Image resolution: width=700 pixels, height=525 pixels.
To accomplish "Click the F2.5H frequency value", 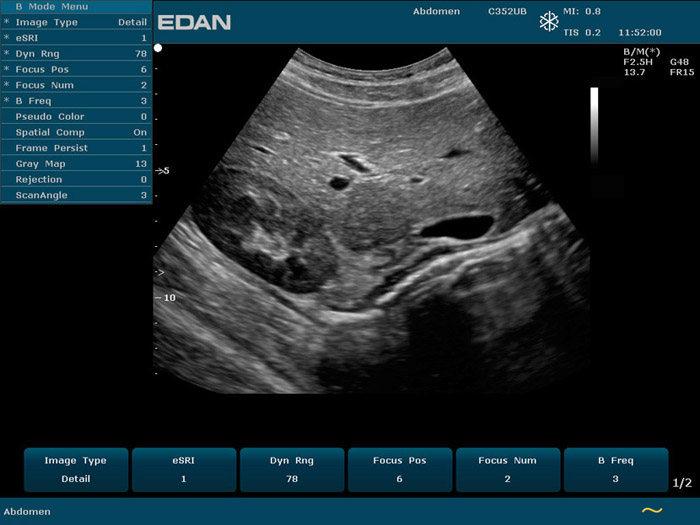I will pos(638,62).
